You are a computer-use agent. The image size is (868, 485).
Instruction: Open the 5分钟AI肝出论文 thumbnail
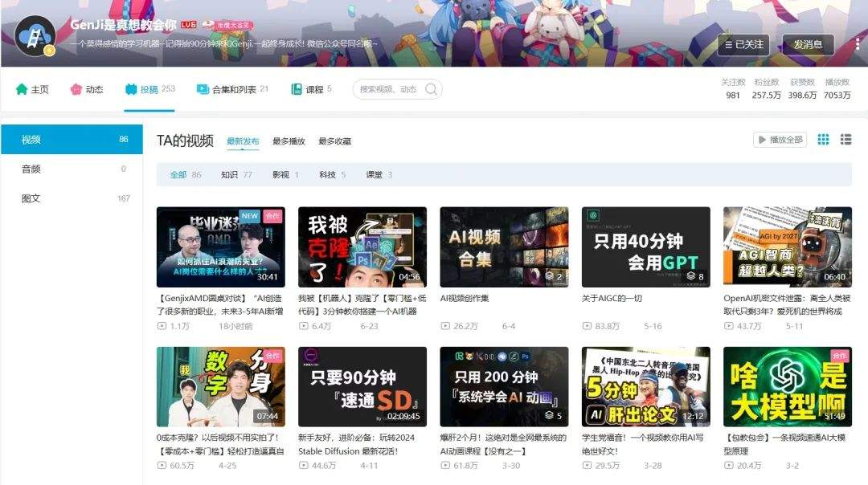pyautogui.click(x=645, y=386)
